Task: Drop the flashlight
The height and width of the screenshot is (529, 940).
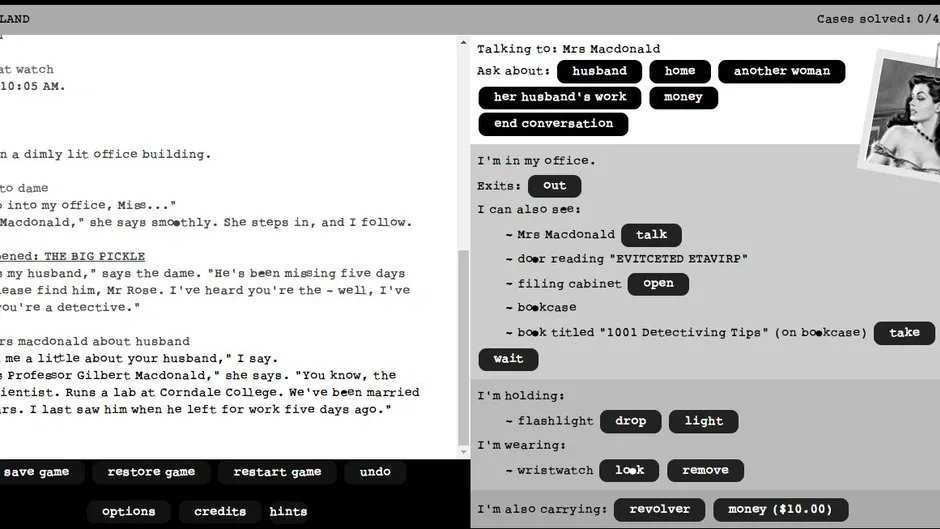Action: (631, 421)
